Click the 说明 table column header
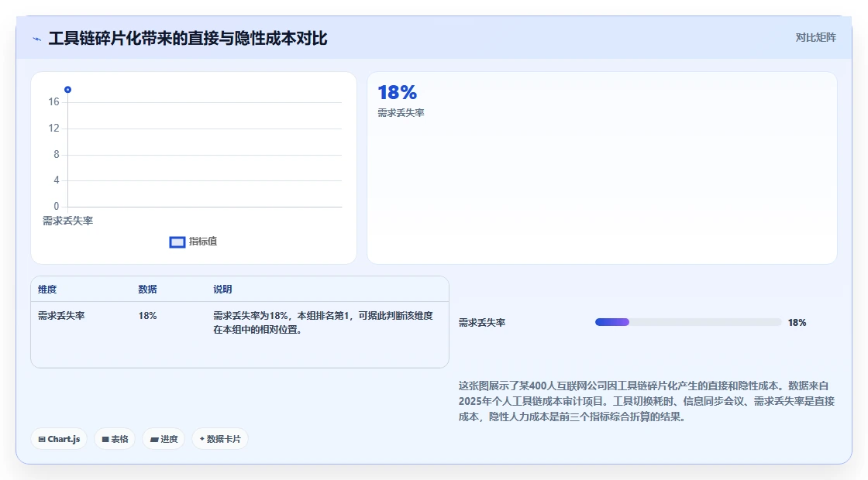This screenshot has width=868, height=480. point(222,290)
